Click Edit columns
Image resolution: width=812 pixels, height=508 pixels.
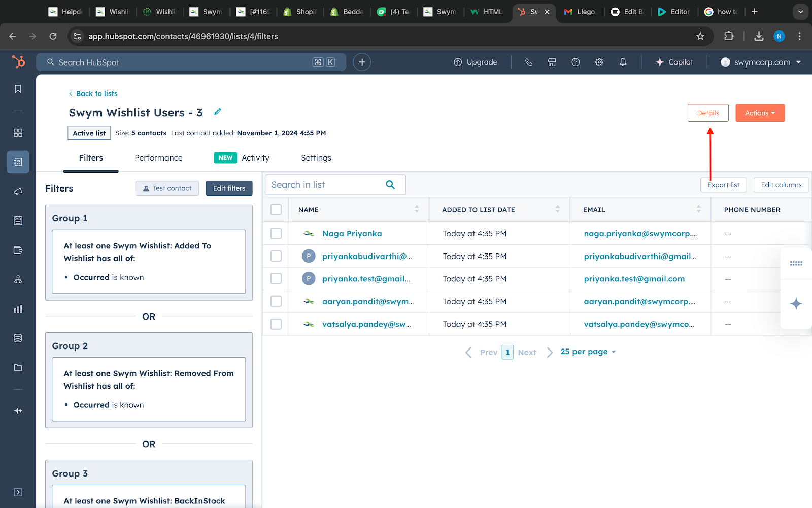(781, 185)
